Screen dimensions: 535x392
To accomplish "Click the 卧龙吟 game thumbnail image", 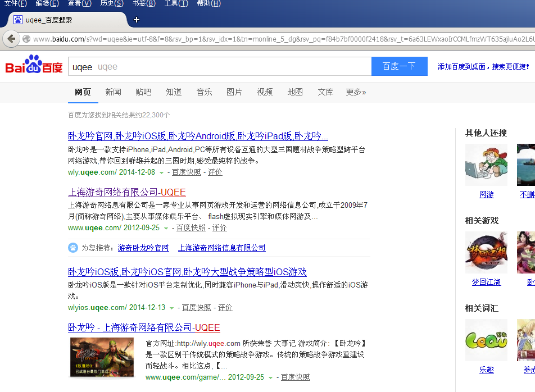I will pyautogui.click(x=102, y=357).
